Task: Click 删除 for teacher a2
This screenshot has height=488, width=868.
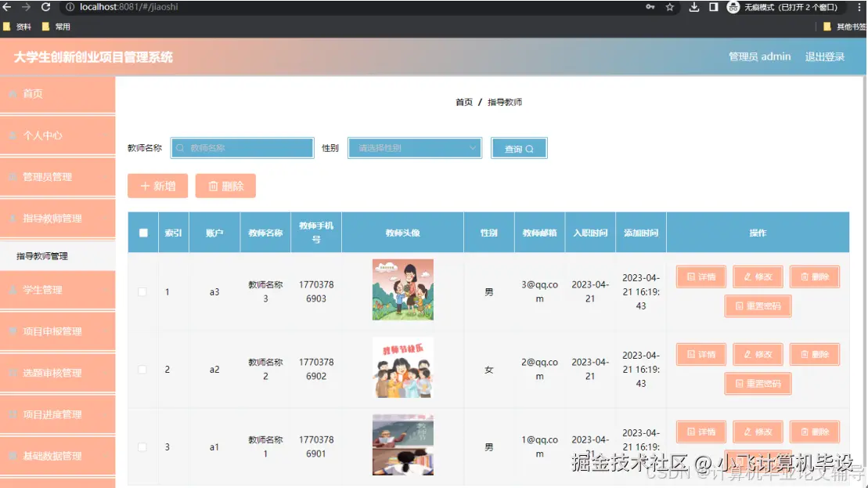Action: click(x=814, y=355)
